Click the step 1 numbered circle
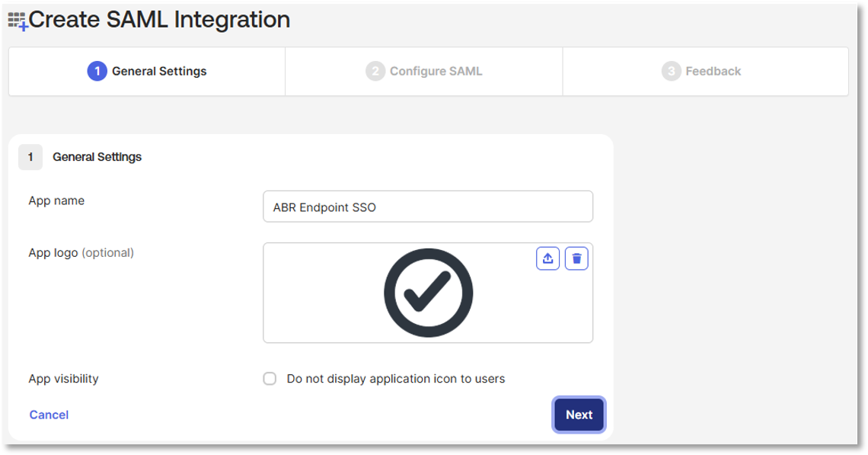 tap(97, 71)
